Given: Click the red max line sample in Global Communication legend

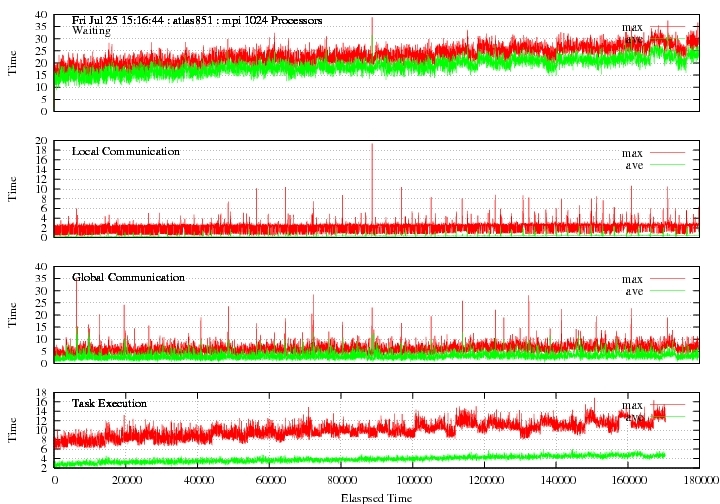Looking at the screenshot, I should point(667,279).
